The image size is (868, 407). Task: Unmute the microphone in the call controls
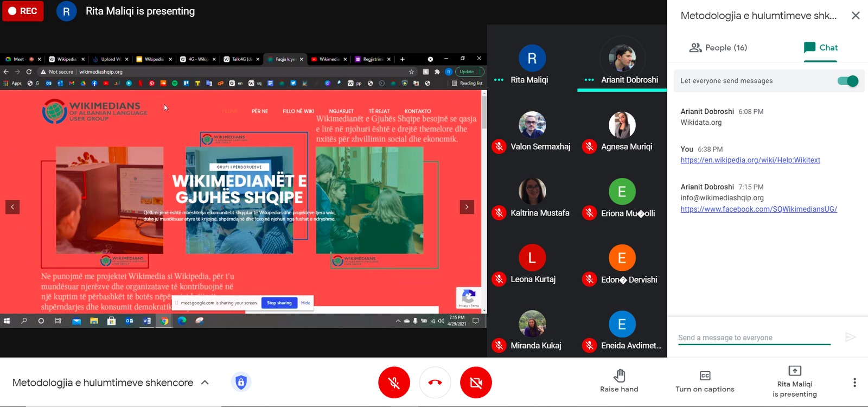[394, 383]
